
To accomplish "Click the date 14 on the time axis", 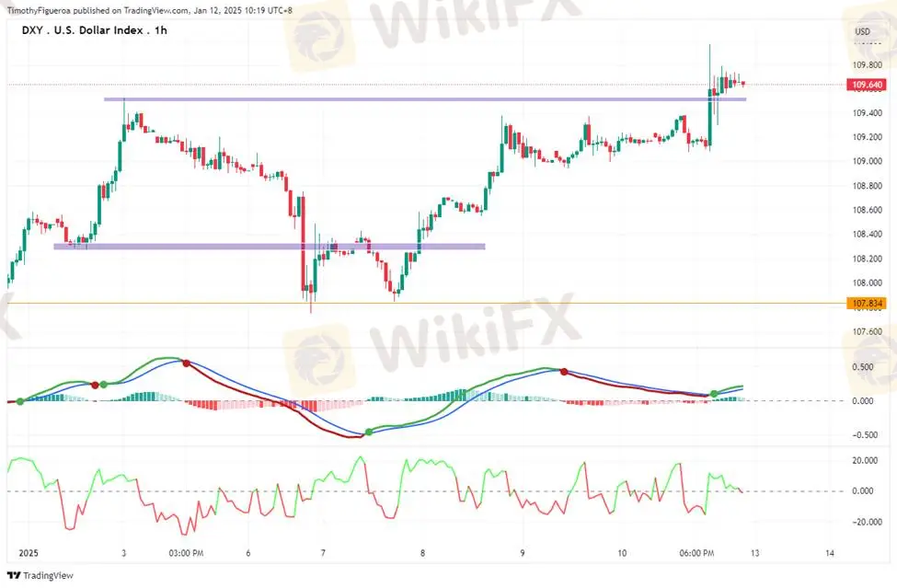I will pyautogui.click(x=830, y=553).
